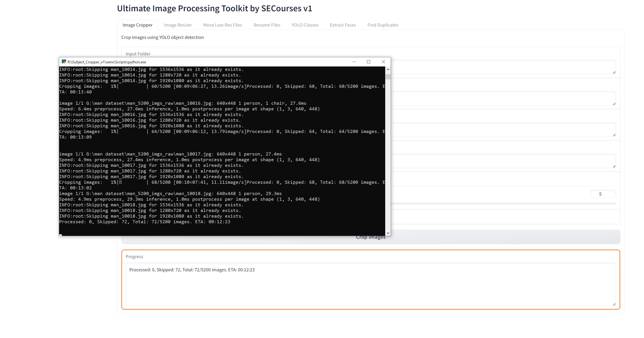
Task: Open the Extract Faces tab
Action: [343, 25]
